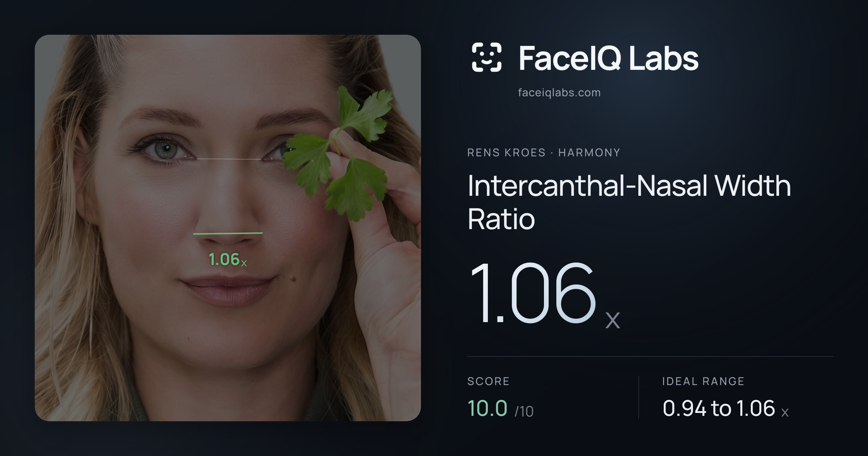Click the 10.0 /10 score value
The image size is (868, 456).
point(500,409)
